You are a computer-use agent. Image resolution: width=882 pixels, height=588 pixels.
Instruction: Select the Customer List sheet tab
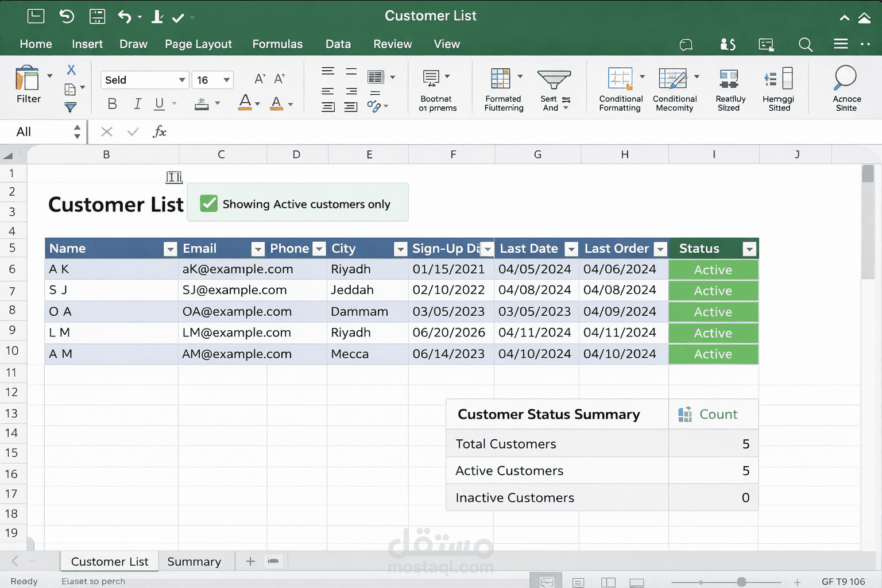[x=110, y=562]
